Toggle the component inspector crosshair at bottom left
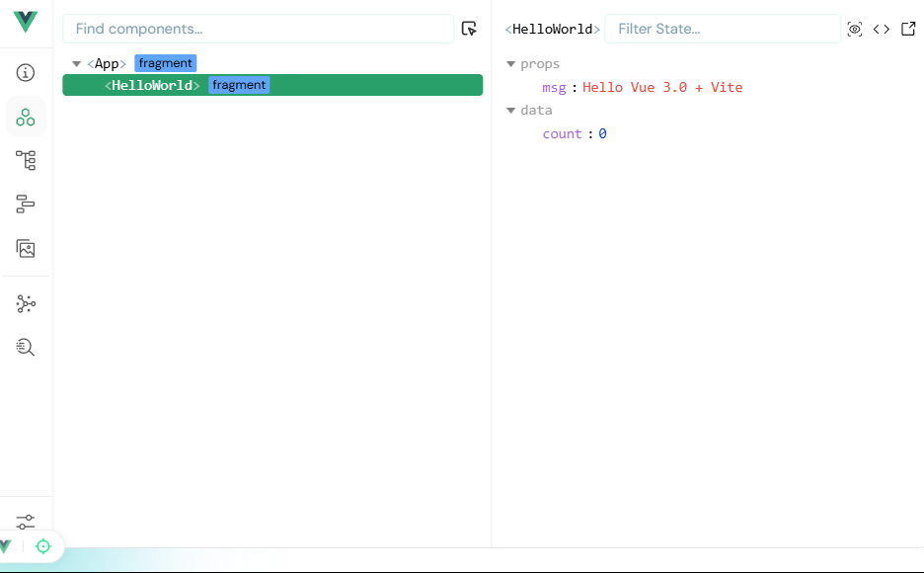This screenshot has width=924, height=573. [42, 546]
